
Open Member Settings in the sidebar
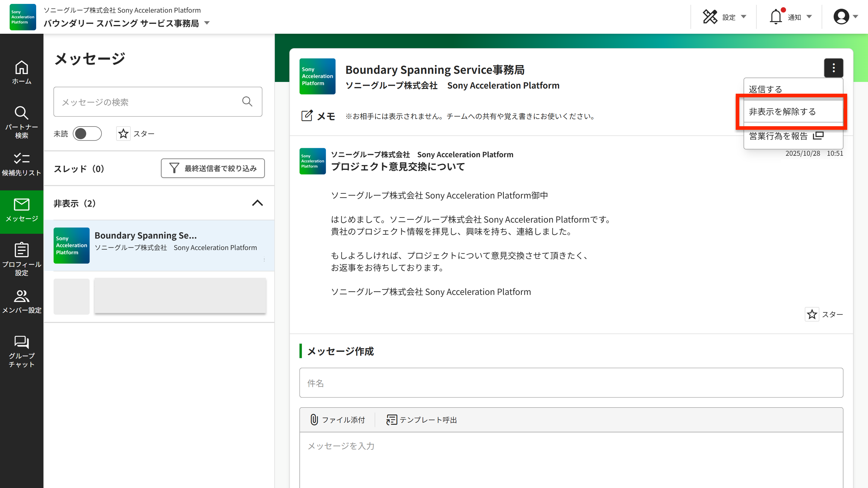[22, 302]
